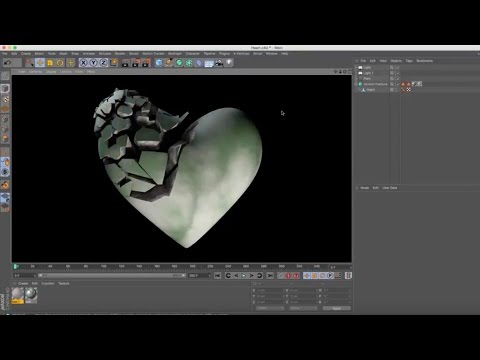Open the File menu in main menu bar
Viewport: 480px width, 360px height.
5,54
